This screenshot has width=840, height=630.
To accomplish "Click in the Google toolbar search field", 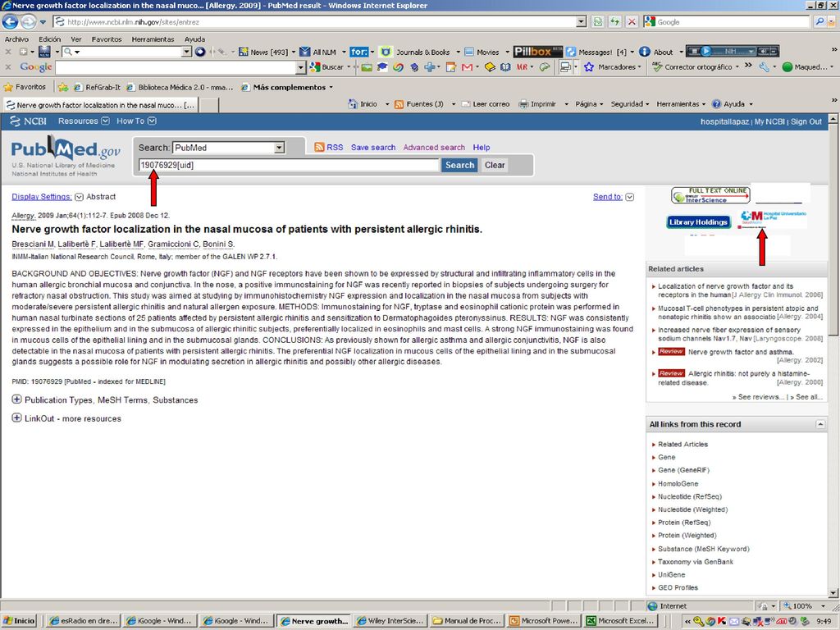I will coord(176,67).
